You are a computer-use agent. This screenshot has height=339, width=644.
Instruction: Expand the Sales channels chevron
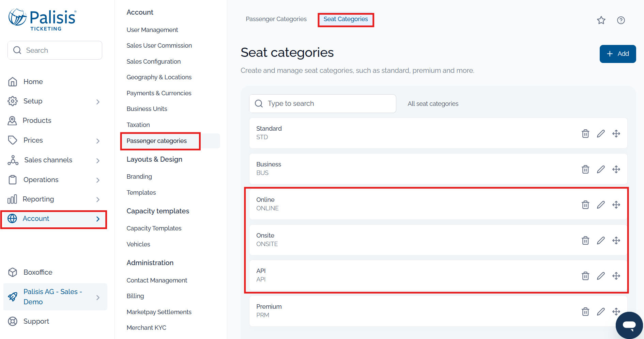coord(98,161)
